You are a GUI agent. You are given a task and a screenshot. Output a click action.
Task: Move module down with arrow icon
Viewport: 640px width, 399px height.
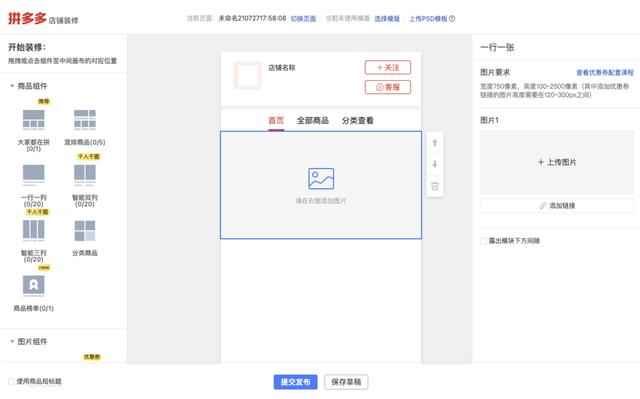[x=435, y=164]
